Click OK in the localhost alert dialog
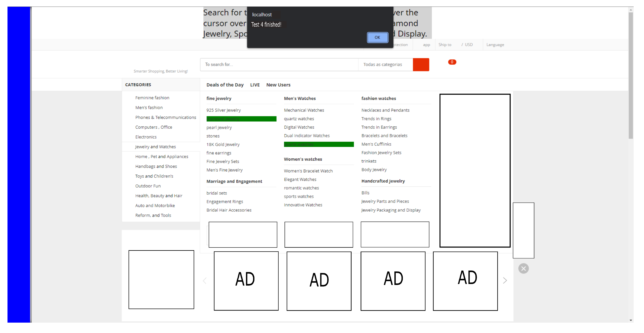This screenshot has width=644, height=333. click(x=377, y=37)
